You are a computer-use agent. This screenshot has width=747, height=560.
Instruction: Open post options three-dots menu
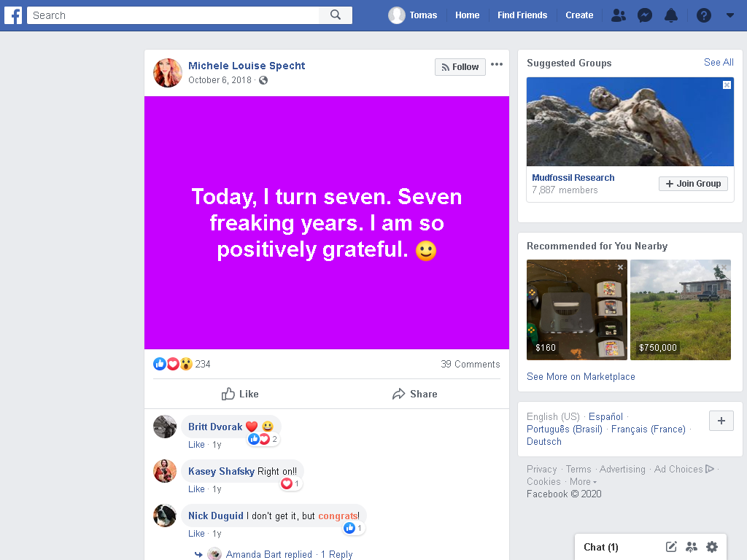pyautogui.click(x=496, y=64)
